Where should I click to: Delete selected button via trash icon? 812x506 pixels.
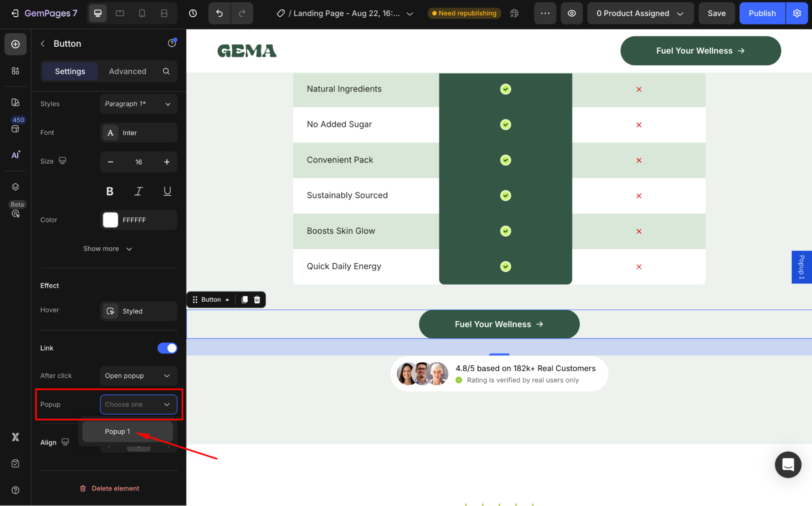257,300
